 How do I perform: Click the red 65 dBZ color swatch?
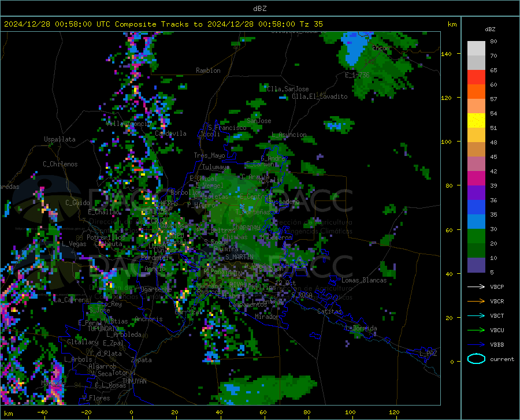pos(476,77)
